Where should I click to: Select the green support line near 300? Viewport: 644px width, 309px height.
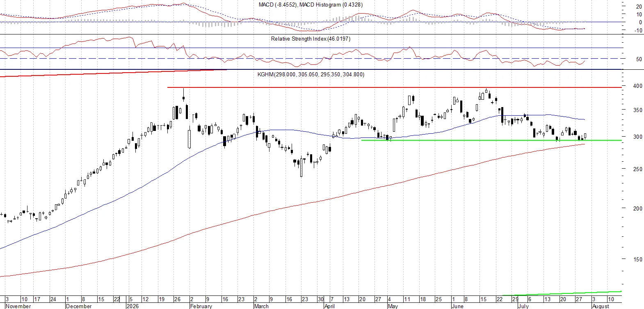[491, 140]
